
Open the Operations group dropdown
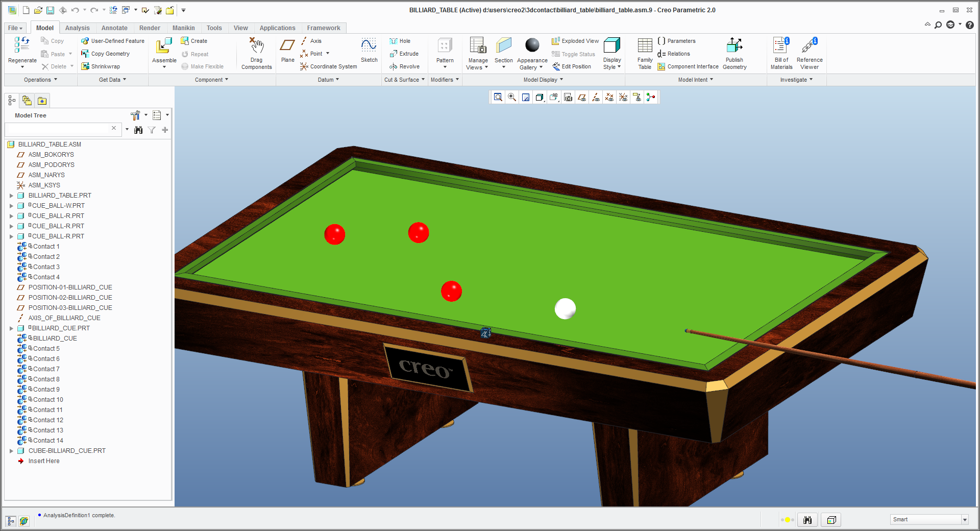40,80
